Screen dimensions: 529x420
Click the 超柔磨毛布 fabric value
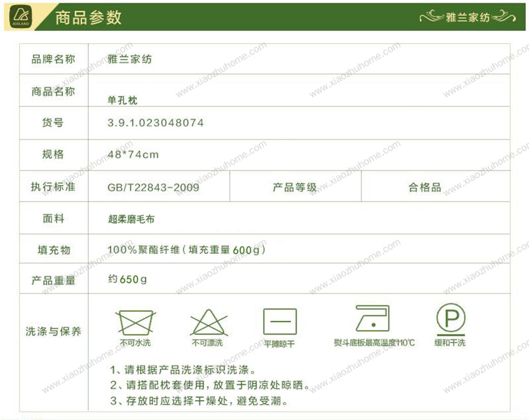131,219
